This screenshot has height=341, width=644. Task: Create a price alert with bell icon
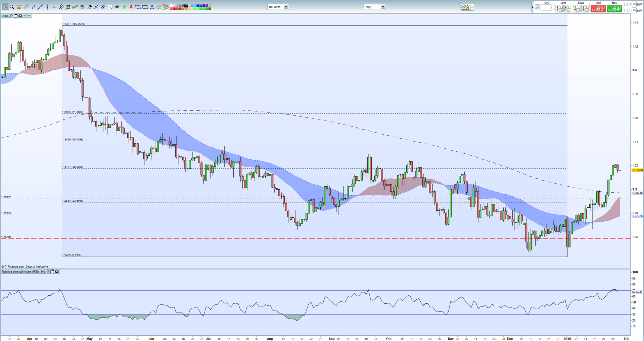coord(19,7)
